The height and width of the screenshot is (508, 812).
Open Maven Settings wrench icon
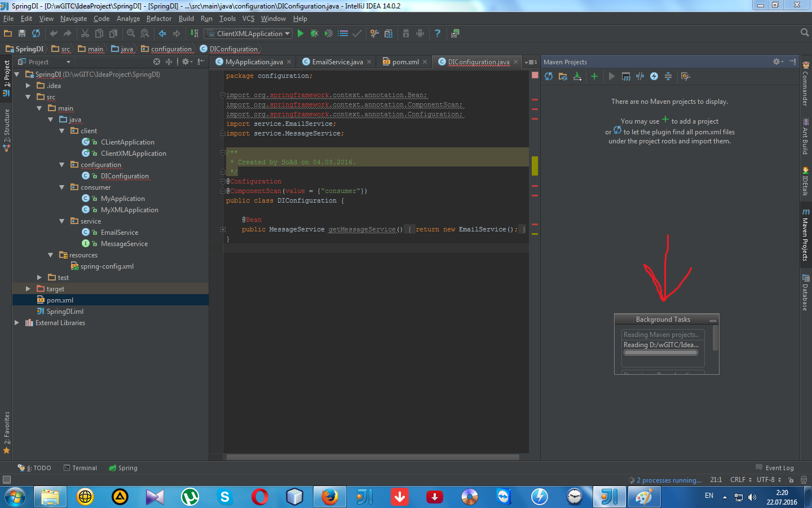686,76
